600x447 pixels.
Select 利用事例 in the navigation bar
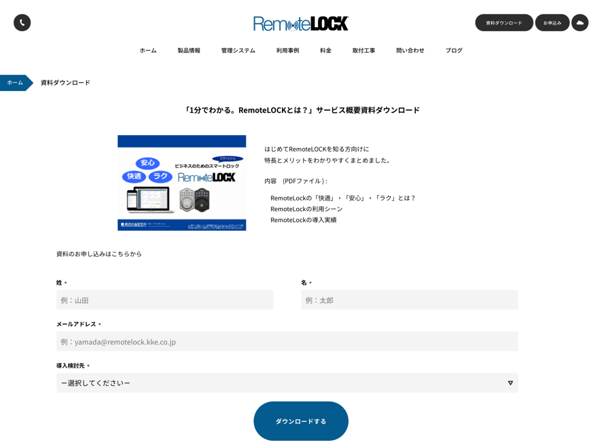point(287,50)
